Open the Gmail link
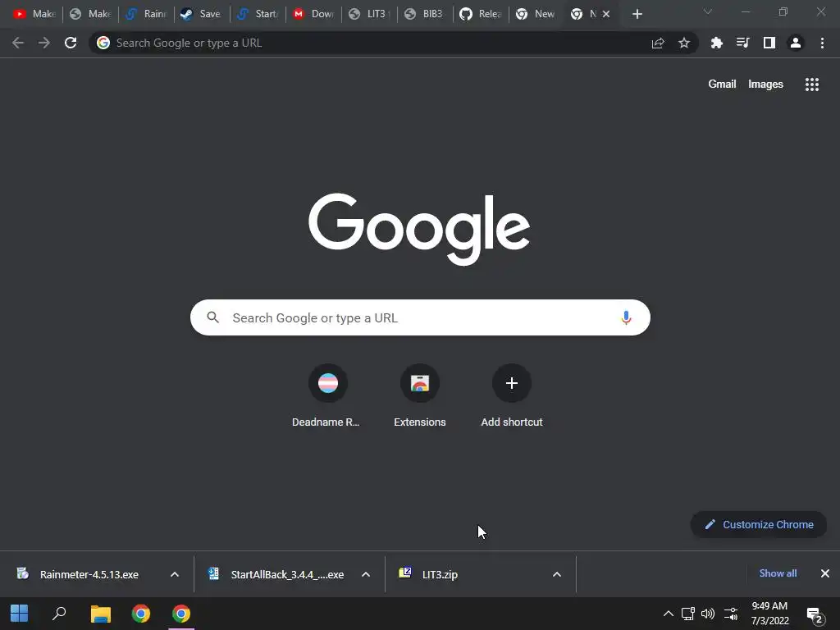This screenshot has width=840, height=630. (x=722, y=84)
